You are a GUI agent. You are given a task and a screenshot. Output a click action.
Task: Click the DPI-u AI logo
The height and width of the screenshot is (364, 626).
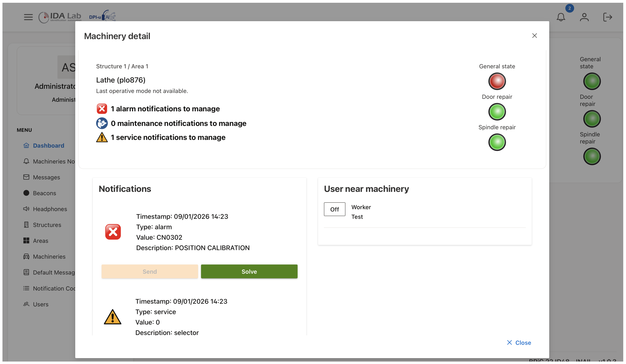(102, 16)
